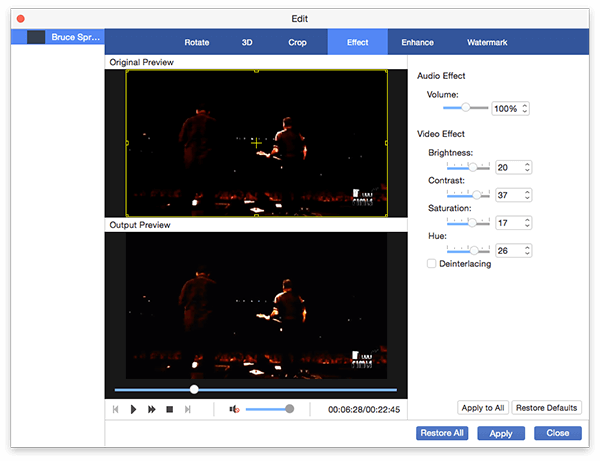Click the top-middle crop handle

pos(256,71)
